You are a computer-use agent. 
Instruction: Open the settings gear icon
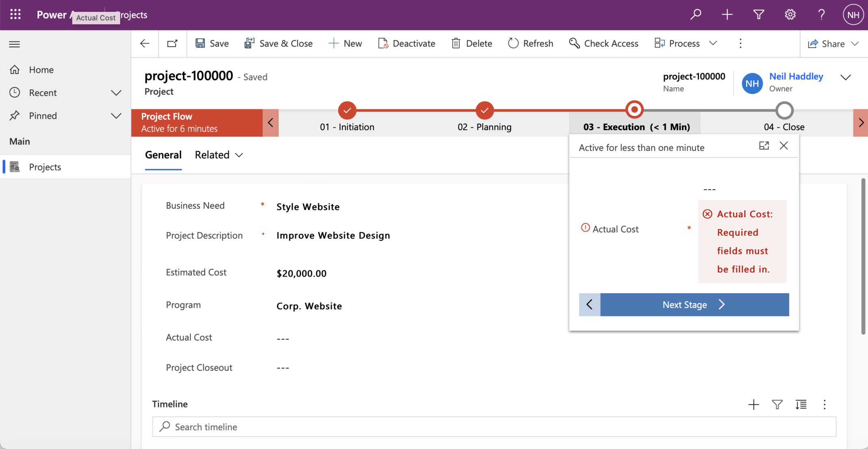790,15
